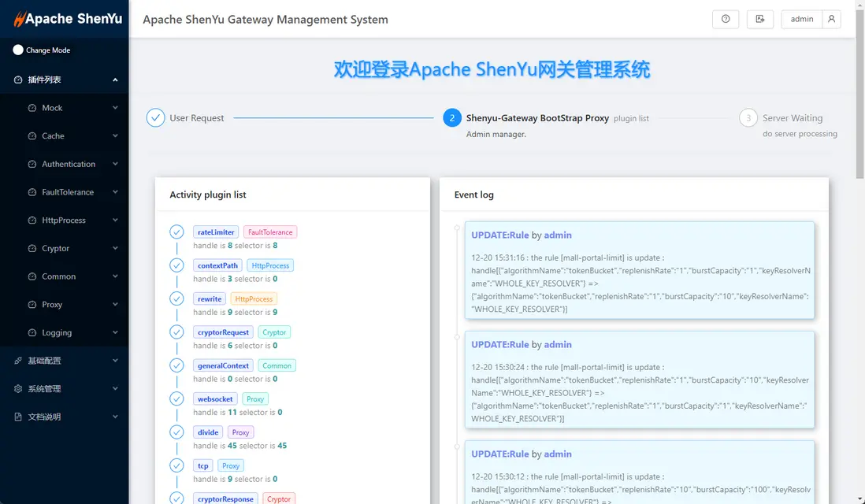The image size is (865, 504).
Task: Click the checkmark circle next to divide plugin
Action: [x=176, y=432]
